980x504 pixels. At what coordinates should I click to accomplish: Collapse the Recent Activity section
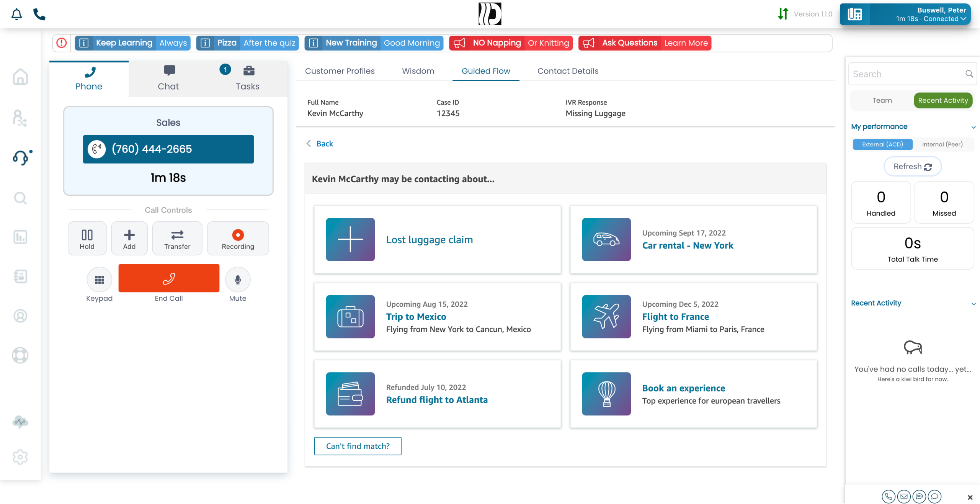coord(973,304)
